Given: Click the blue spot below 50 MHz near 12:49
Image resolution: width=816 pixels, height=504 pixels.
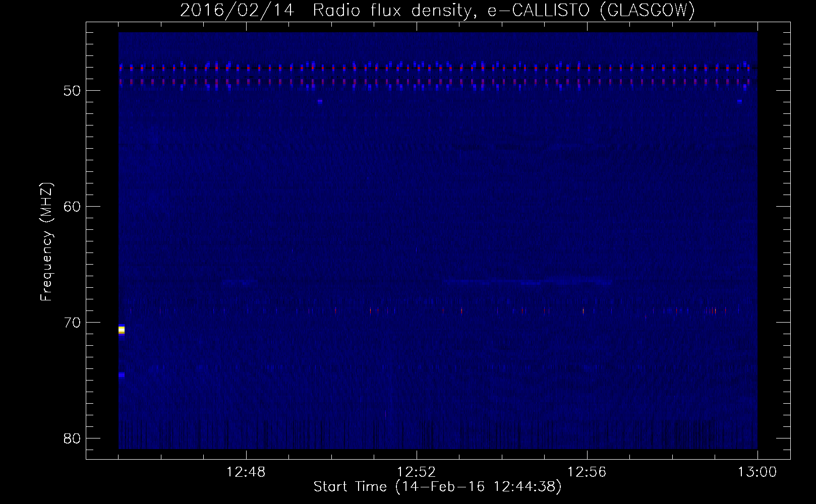Looking at the screenshot, I should 320,101.
